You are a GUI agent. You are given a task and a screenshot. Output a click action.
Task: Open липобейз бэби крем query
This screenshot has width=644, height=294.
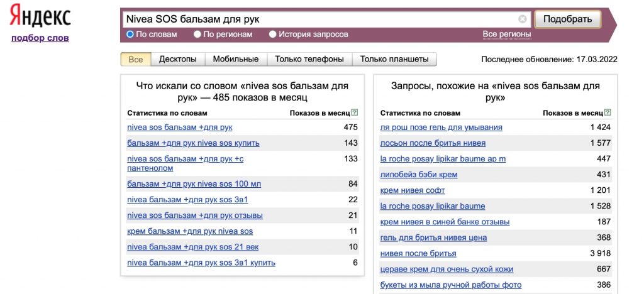[419, 175]
